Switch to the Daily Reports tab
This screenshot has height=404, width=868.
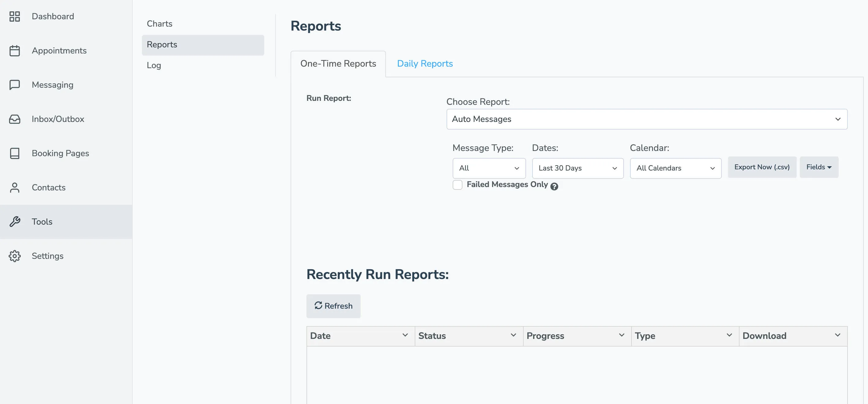point(425,63)
